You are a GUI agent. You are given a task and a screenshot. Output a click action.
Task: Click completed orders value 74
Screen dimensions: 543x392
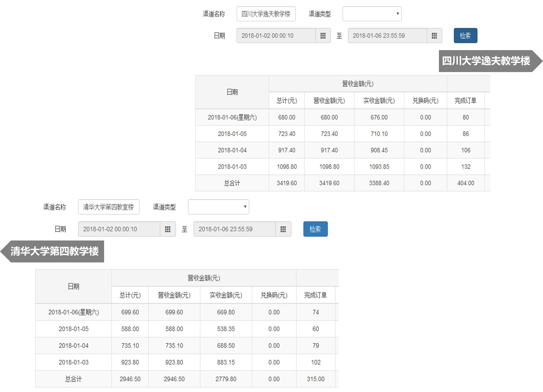316,312
